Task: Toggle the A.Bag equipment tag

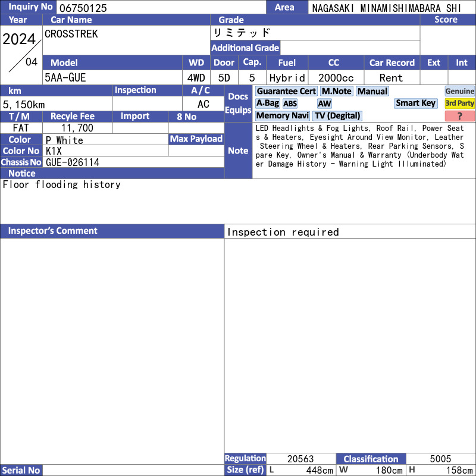Action: (267, 103)
